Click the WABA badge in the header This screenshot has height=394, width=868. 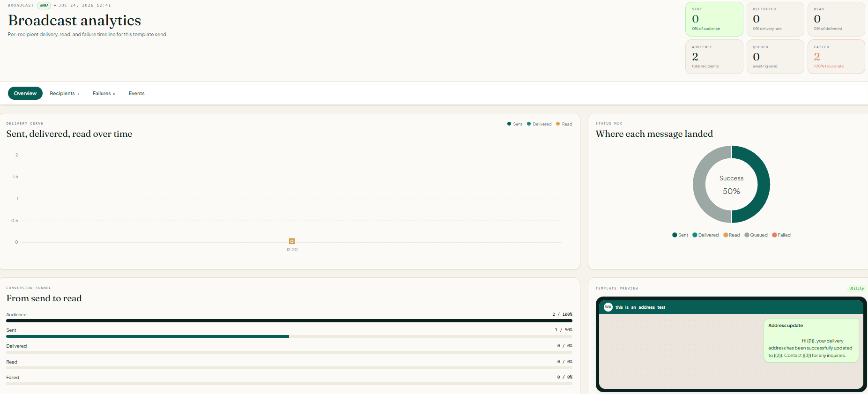[x=44, y=6]
